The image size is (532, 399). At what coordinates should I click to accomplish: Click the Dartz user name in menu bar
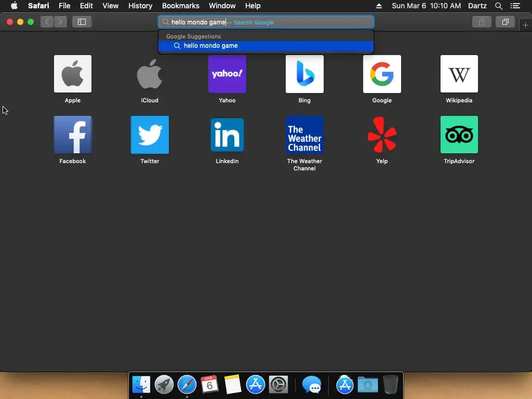[477, 6]
